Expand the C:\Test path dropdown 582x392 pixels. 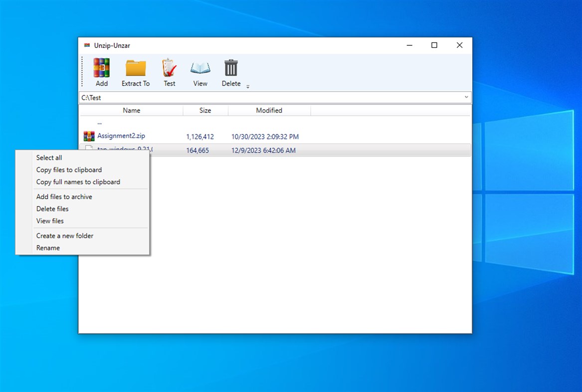click(x=466, y=97)
